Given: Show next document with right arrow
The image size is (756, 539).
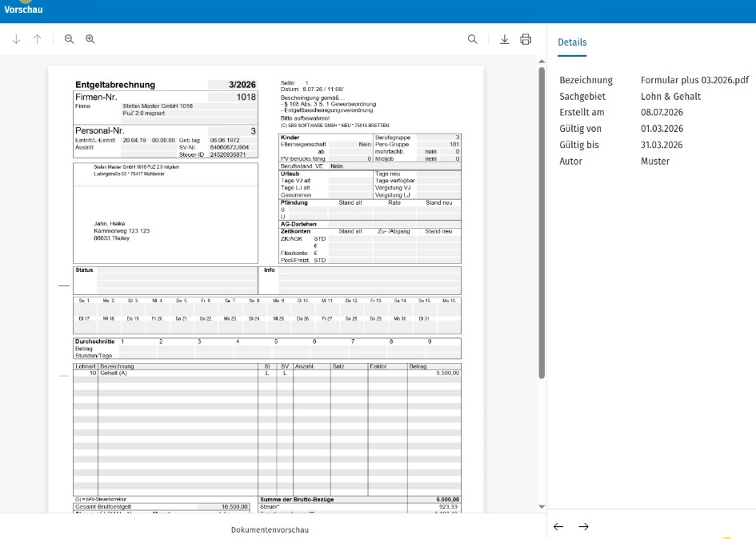Looking at the screenshot, I should pyautogui.click(x=583, y=526).
